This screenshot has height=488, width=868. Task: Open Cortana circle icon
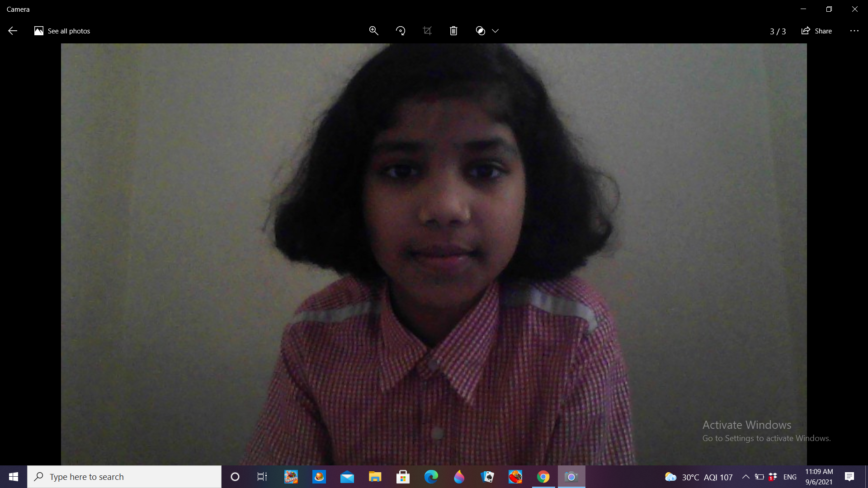pos(235,477)
